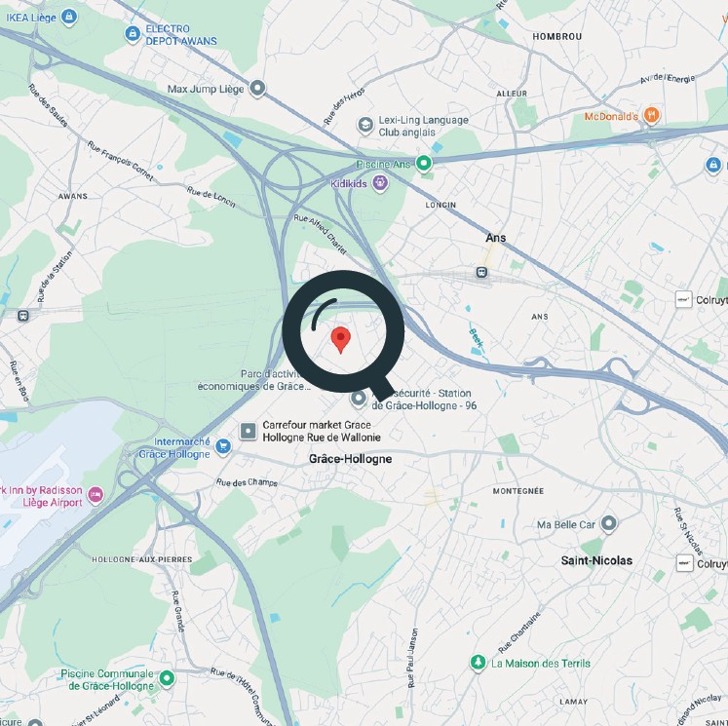Open the Park Inn by Radisson hotel icon
The image size is (728, 726).
point(96,495)
